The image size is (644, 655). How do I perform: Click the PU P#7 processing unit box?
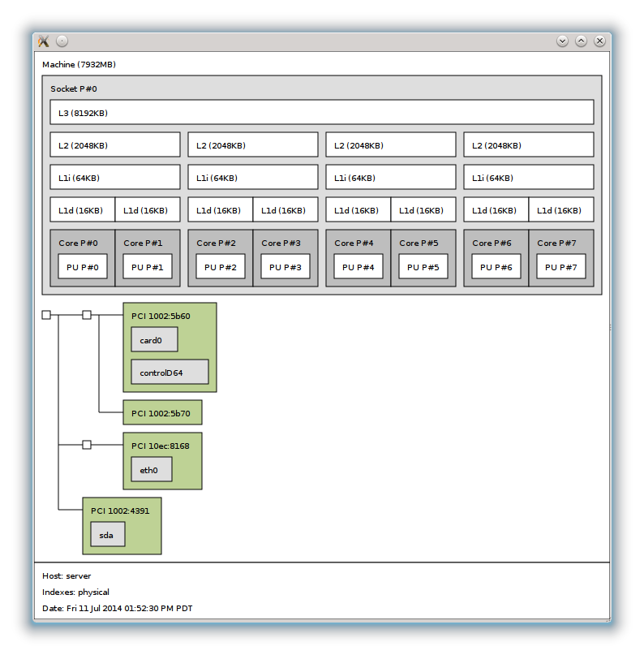[561, 267]
